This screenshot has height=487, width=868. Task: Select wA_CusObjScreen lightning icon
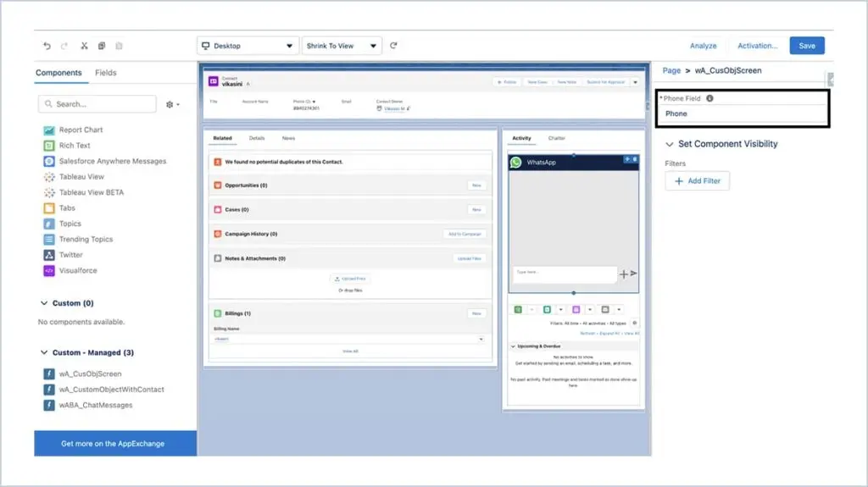(x=49, y=374)
